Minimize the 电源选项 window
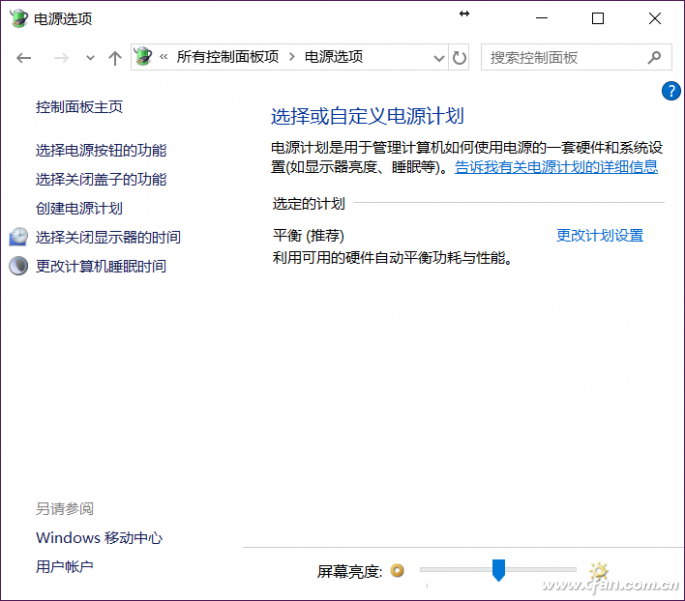Screen dimensions: 685x601 [x=542, y=18]
